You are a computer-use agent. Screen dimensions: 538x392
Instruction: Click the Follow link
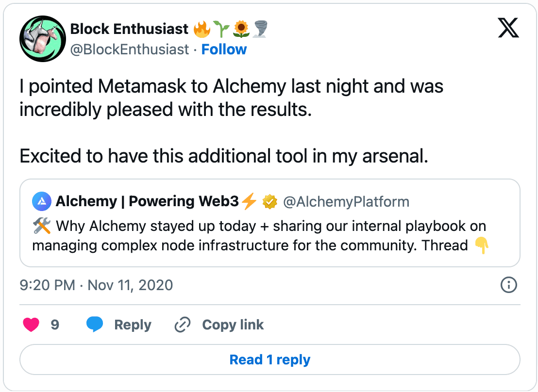(224, 49)
